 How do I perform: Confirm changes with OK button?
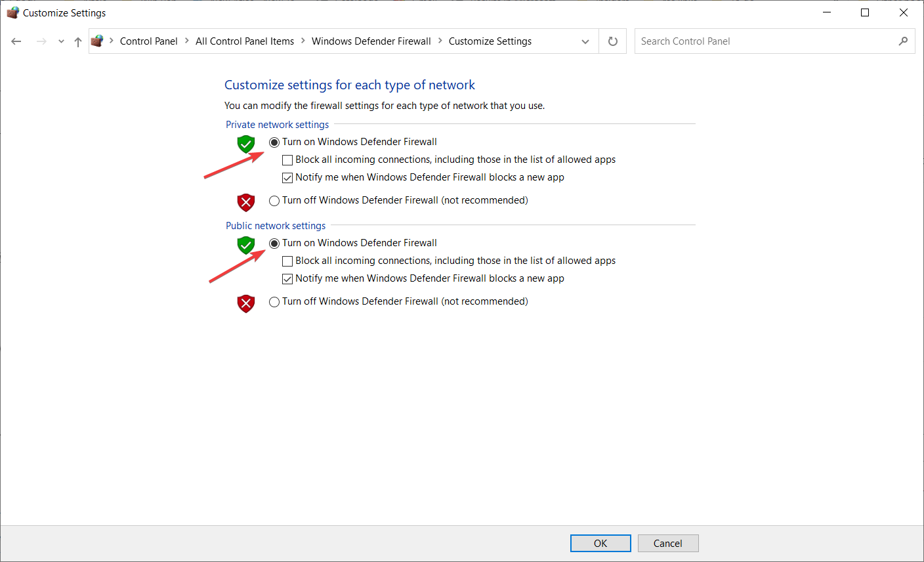pyautogui.click(x=600, y=543)
